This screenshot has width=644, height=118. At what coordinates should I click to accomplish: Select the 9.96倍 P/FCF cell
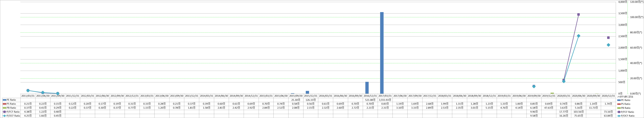(x=534, y=112)
